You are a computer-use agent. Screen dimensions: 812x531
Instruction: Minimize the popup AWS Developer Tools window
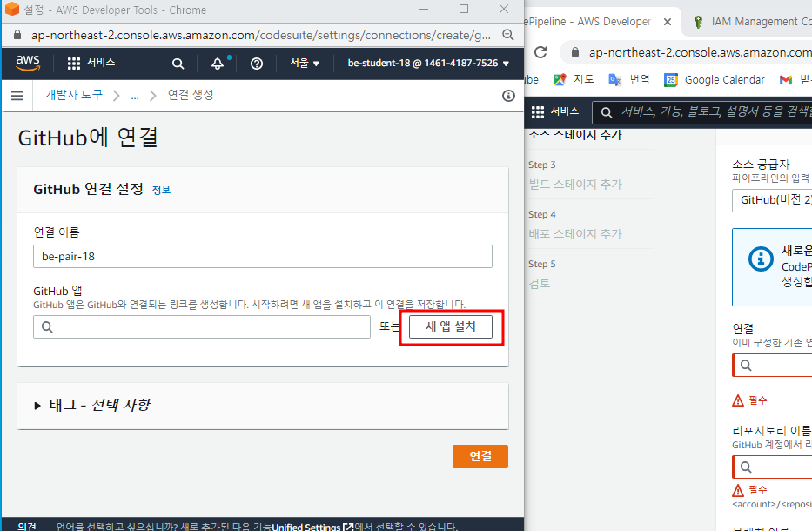[424, 10]
